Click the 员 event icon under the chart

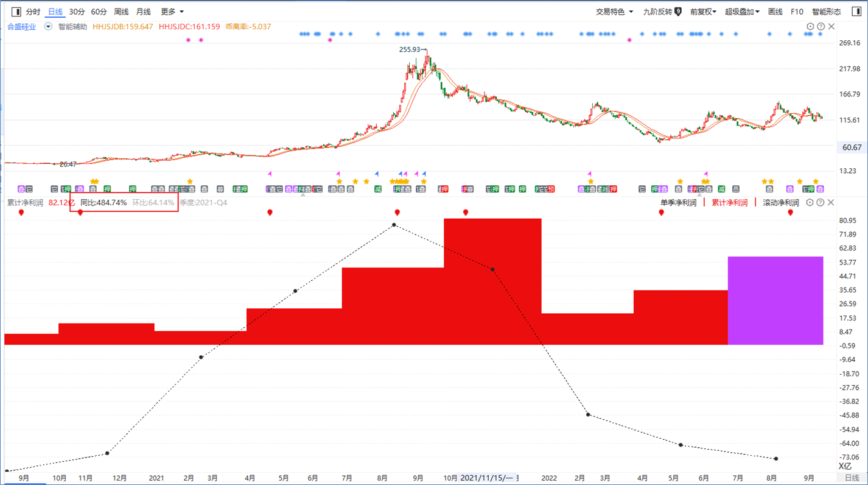coord(735,189)
